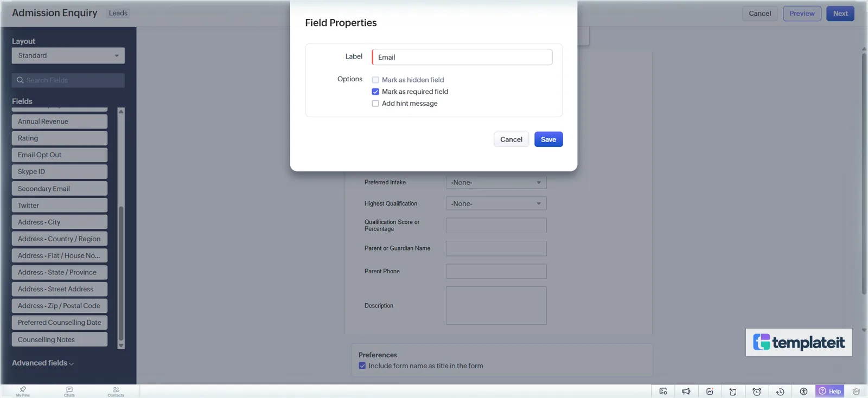This screenshot has width=868, height=398.
Task: Click the top-right Cancel button
Action: pyautogui.click(x=759, y=14)
